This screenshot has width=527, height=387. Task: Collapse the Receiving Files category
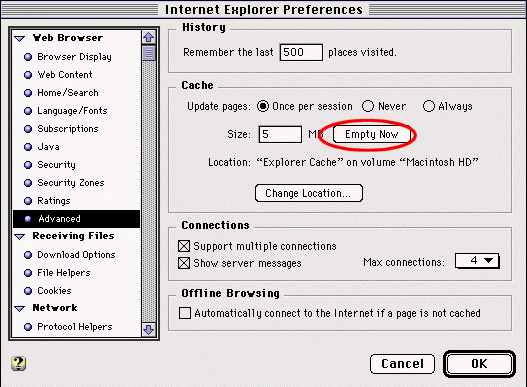20,237
